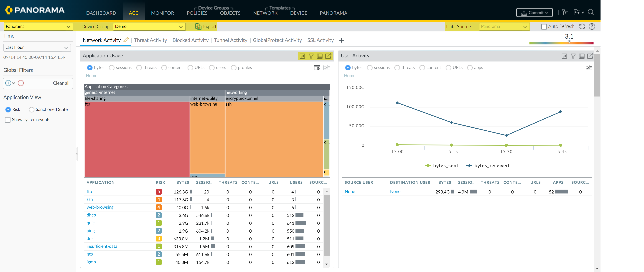Viewport: 644px width, 272px height.
Task: Switch to the Threat Activity tab
Action: (150, 40)
